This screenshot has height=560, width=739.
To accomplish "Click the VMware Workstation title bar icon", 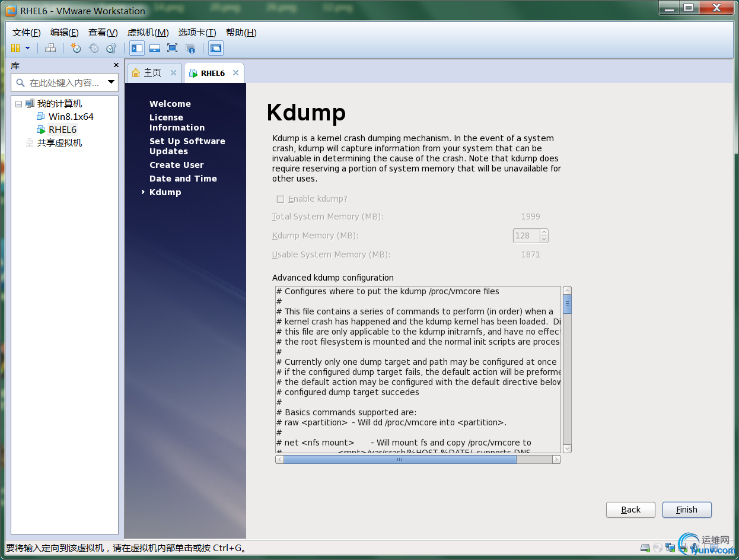I will coord(11,10).
